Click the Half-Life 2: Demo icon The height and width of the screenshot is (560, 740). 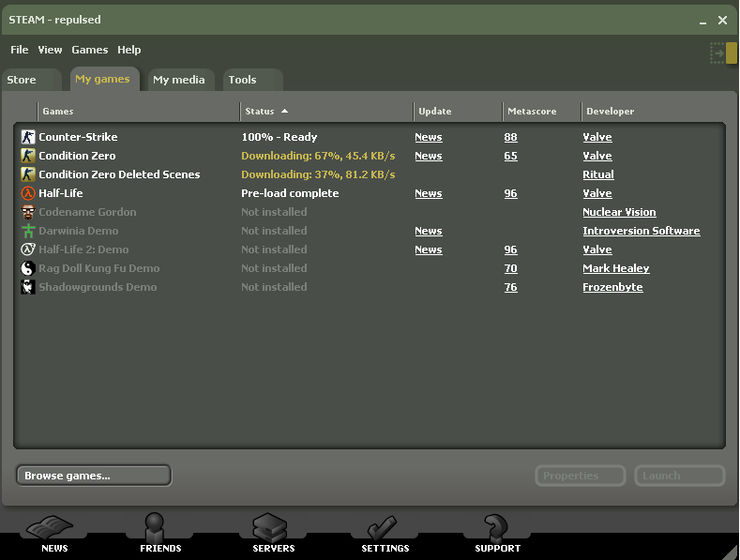point(28,250)
